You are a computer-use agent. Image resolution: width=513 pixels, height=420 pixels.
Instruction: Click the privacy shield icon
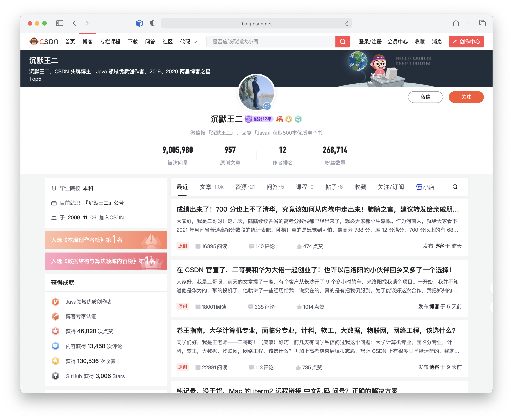(153, 23)
